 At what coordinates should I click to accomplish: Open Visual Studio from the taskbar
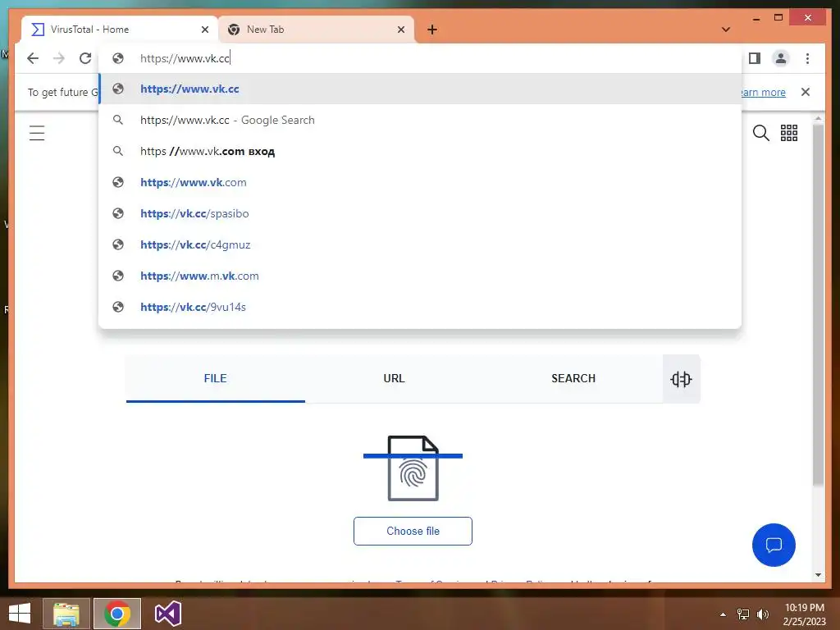167,614
